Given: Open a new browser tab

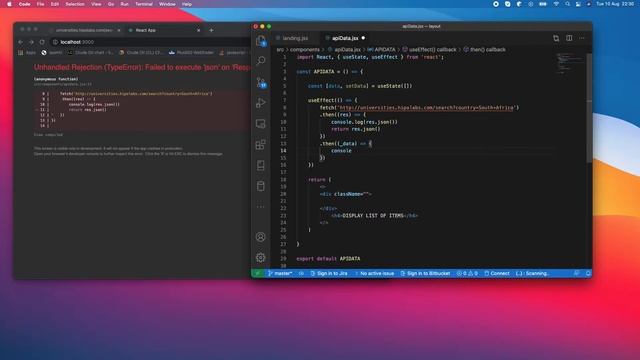Looking at the screenshot, I should tap(211, 30).
